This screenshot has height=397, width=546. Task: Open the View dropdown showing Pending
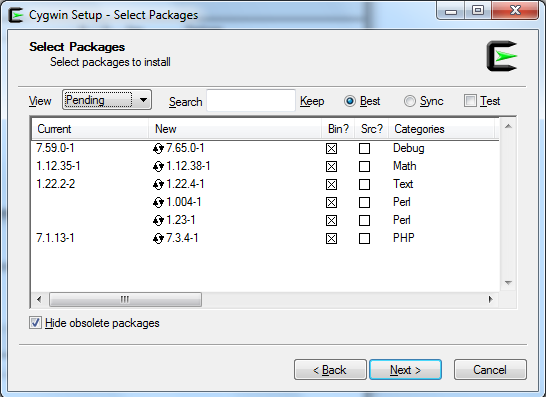pyautogui.click(x=107, y=100)
